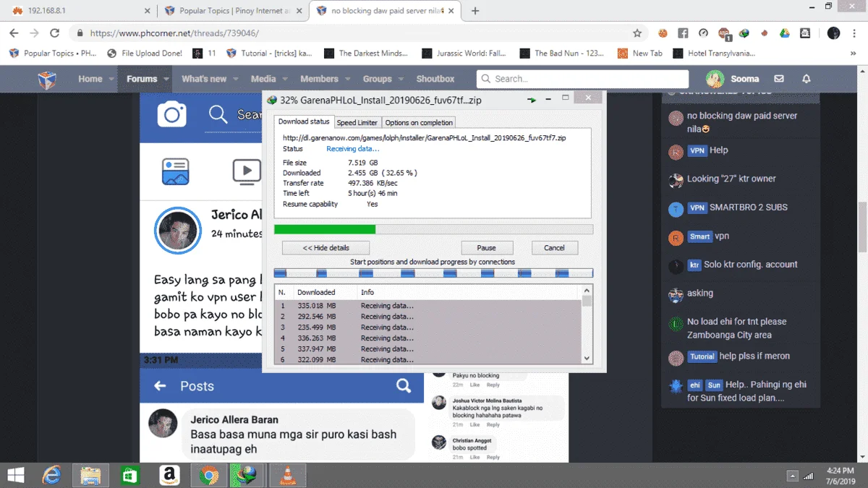The width and height of the screenshot is (868, 488).
Task: Open the Google Drive extension icon
Action: coord(785,33)
